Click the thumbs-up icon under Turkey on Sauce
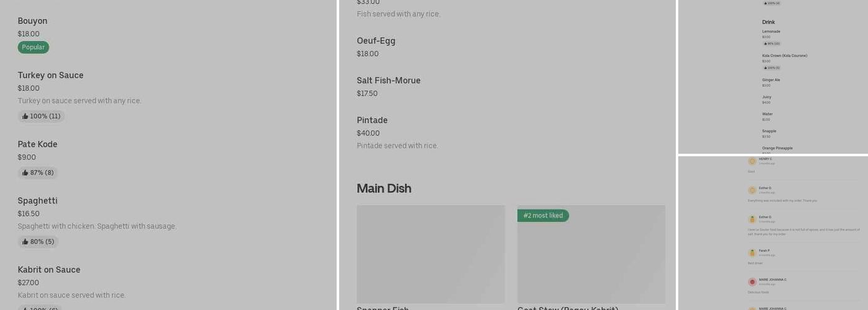The width and height of the screenshot is (868, 310). (25, 117)
